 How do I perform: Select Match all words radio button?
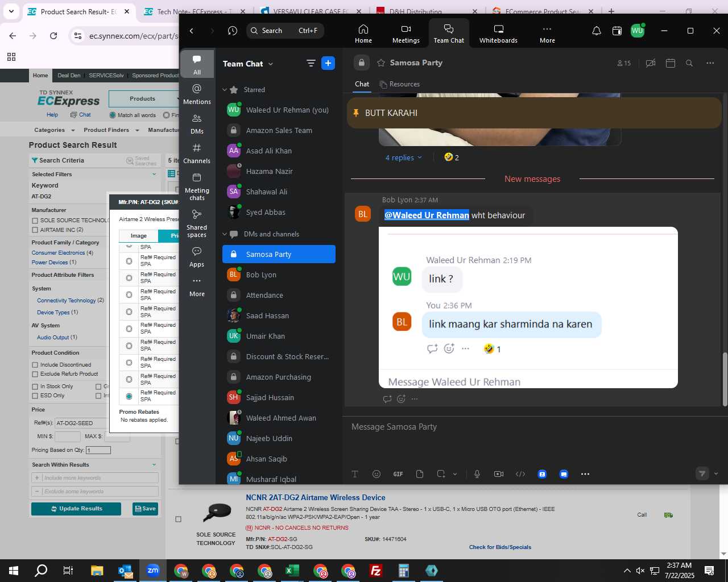(113, 115)
